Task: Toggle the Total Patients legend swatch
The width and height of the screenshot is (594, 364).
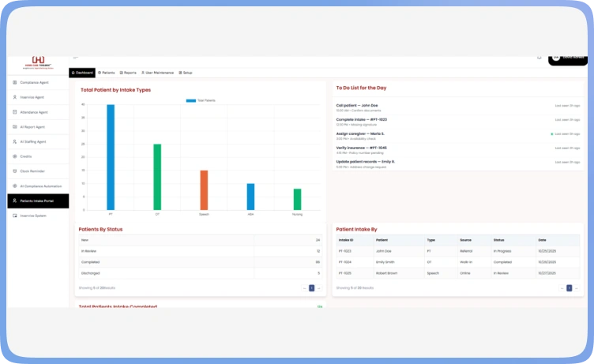Action: tap(191, 100)
